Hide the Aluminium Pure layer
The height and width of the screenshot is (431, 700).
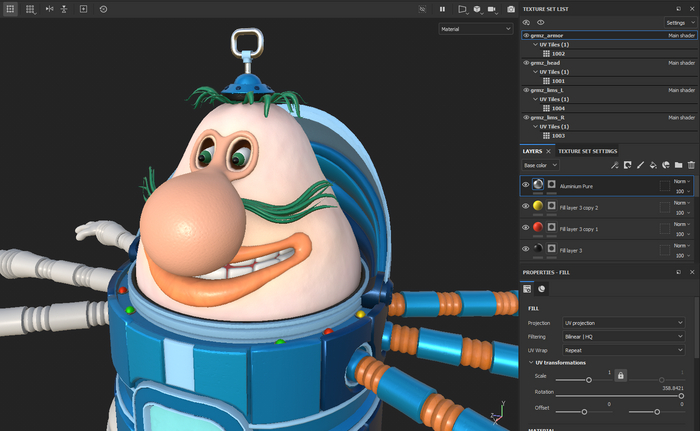pos(526,185)
